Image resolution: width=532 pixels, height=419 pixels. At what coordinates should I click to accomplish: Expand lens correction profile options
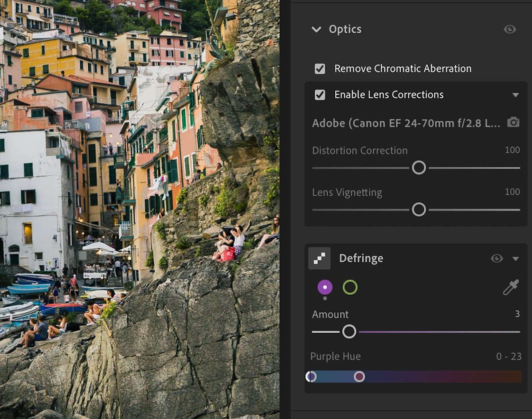(x=516, y=95)
